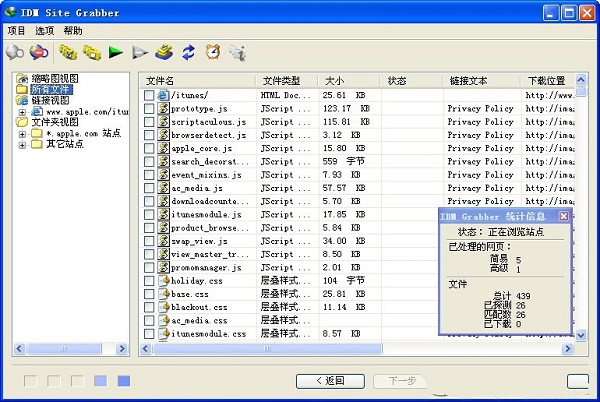Check the itunesmodule.js checkbox
The width and height of the screenshot is (600, 402).
(149, 215)
